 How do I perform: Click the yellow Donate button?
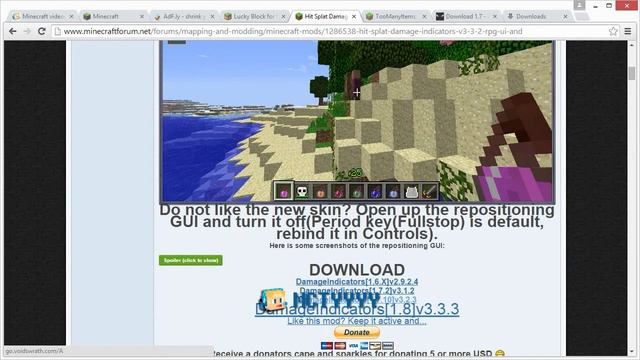point(357,332)
